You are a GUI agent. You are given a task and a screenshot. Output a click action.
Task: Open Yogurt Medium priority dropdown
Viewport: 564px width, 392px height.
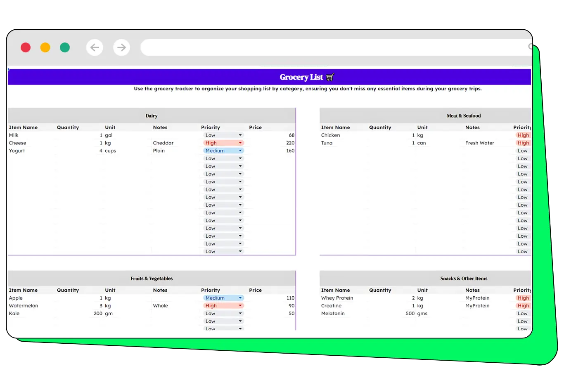click(240, 151)
